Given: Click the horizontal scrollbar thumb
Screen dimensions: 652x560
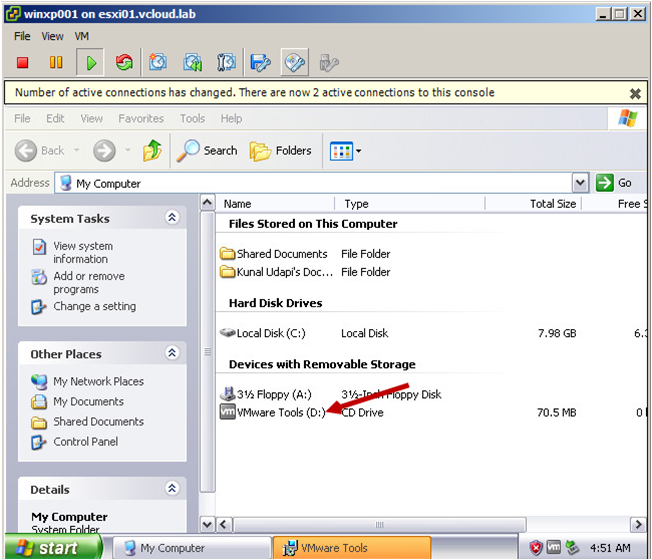Looking at the screenshot, I should (379, 524).
